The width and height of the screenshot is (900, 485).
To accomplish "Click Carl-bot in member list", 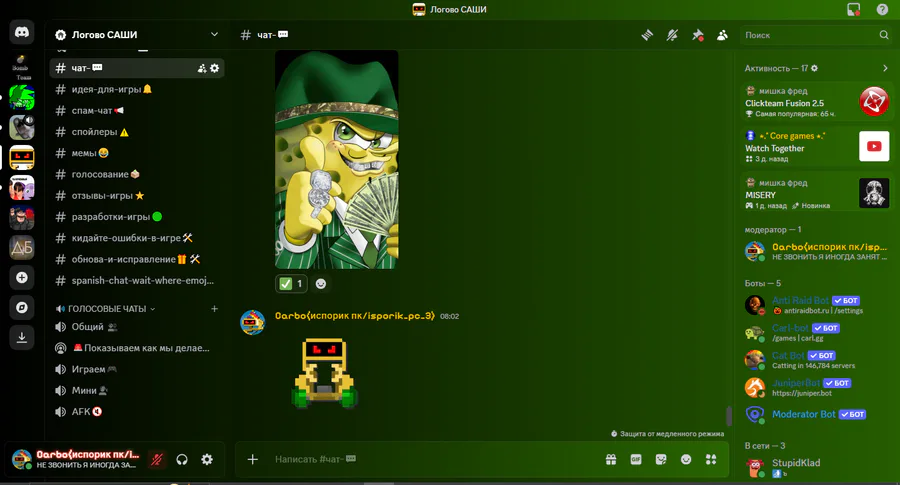I will pos(817,332).
